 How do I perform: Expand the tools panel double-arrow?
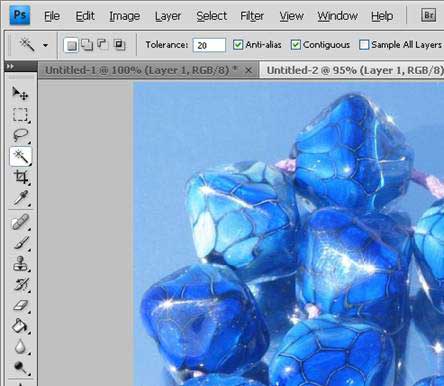[10, 67]
